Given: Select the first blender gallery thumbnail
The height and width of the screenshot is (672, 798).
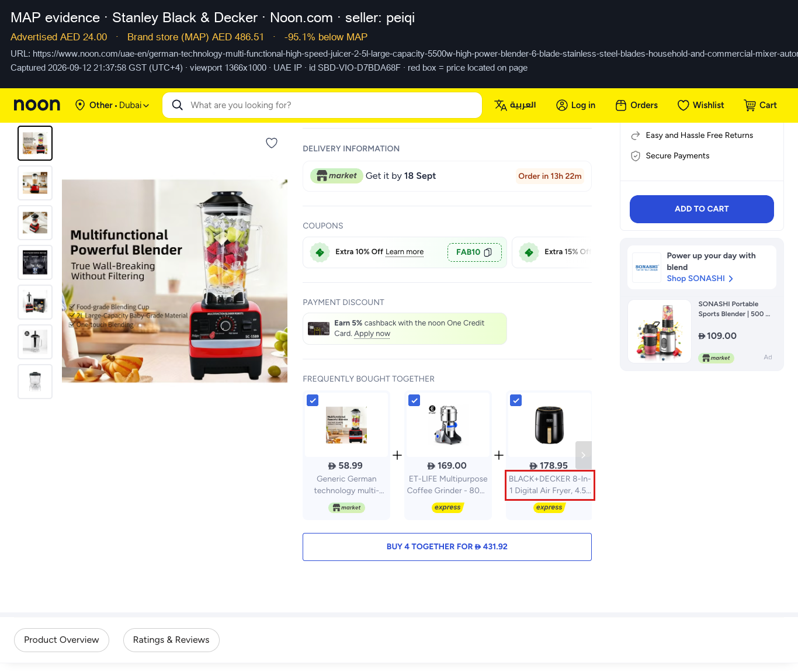Looking at the screenshot, I should pyautogui.click(x=35, y=143).
